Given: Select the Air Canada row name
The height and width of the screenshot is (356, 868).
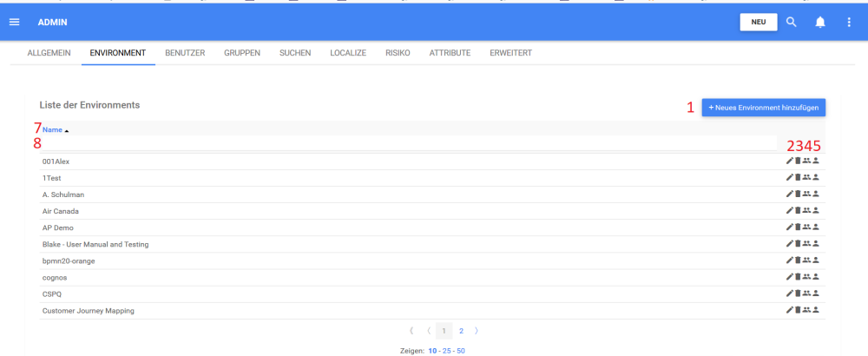Looking at the screenshot, I should click(x=61, y=211).
